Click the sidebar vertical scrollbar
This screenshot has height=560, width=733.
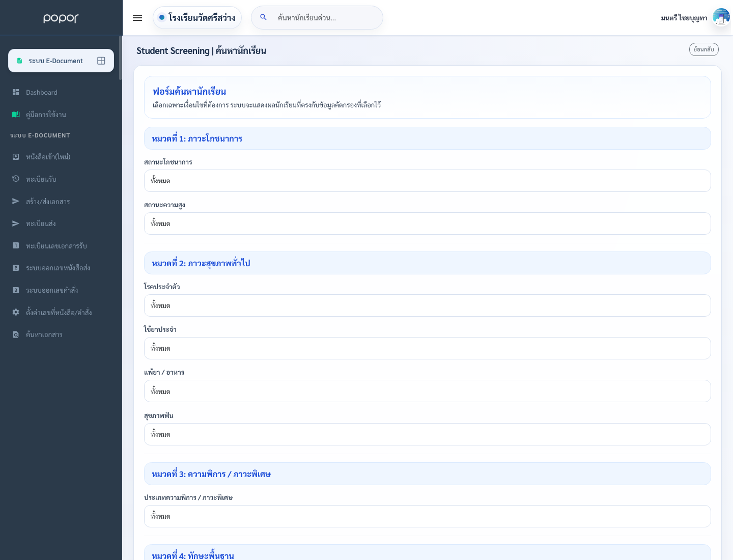coord(121,58)
